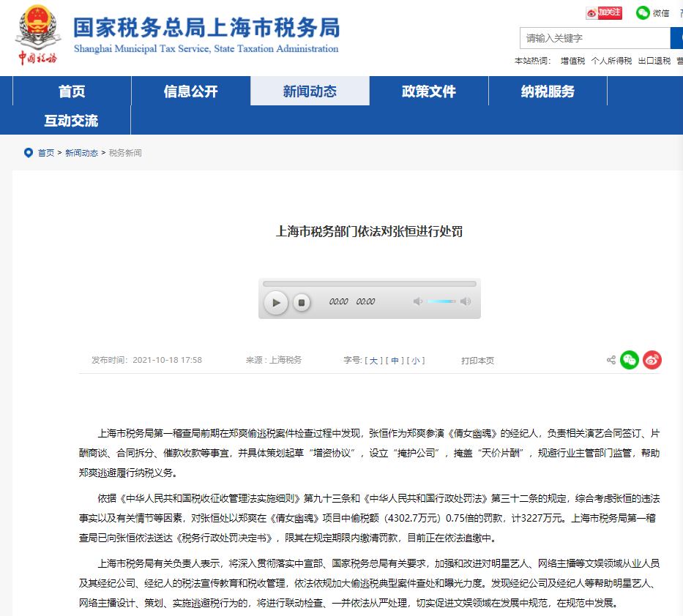
Task: Click the article title 上海市税务部门依法对张恒进行处罚
Action: click(370, 231)
